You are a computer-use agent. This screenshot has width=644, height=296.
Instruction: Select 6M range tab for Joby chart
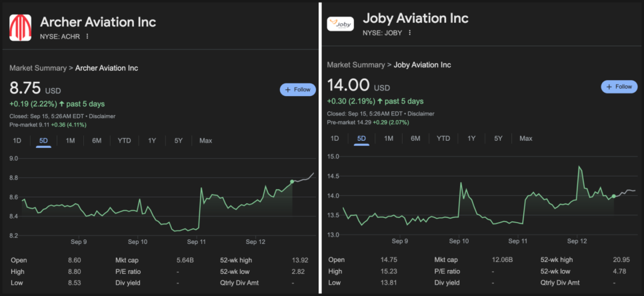pos(415,139)
